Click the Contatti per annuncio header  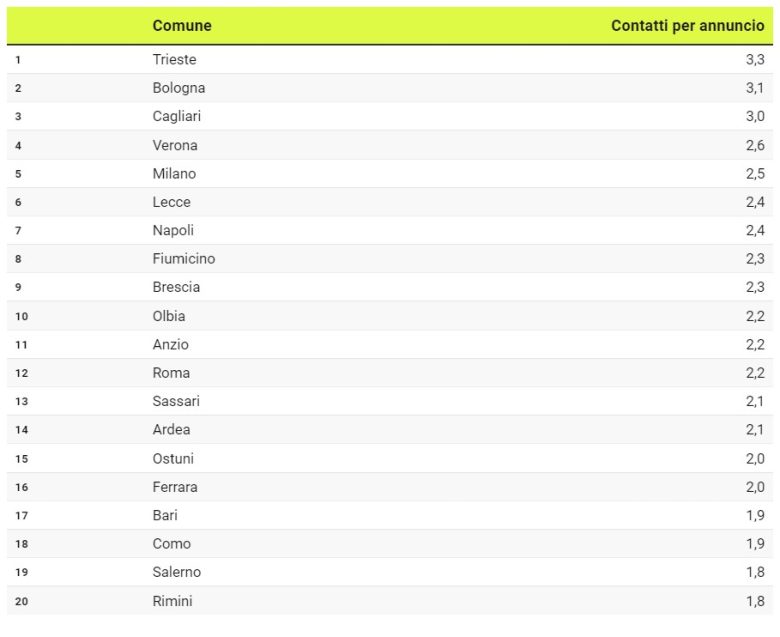[687, 25]
